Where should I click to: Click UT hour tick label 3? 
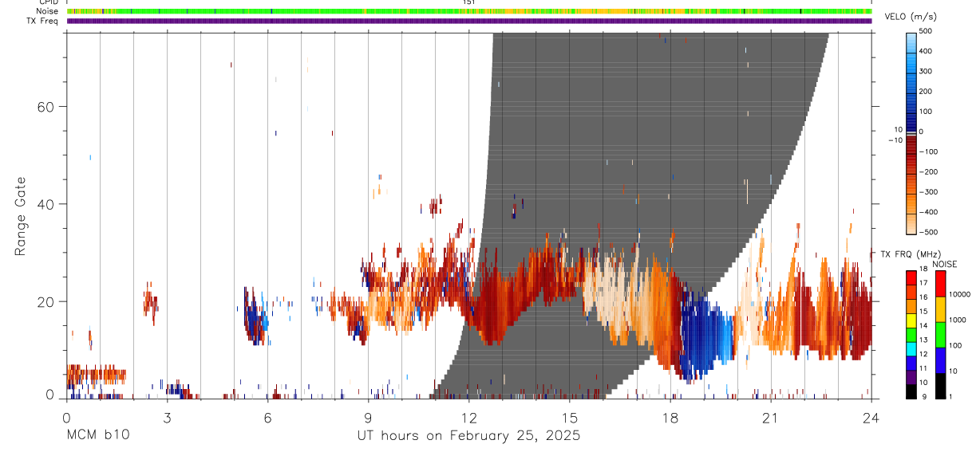(167, 417)
